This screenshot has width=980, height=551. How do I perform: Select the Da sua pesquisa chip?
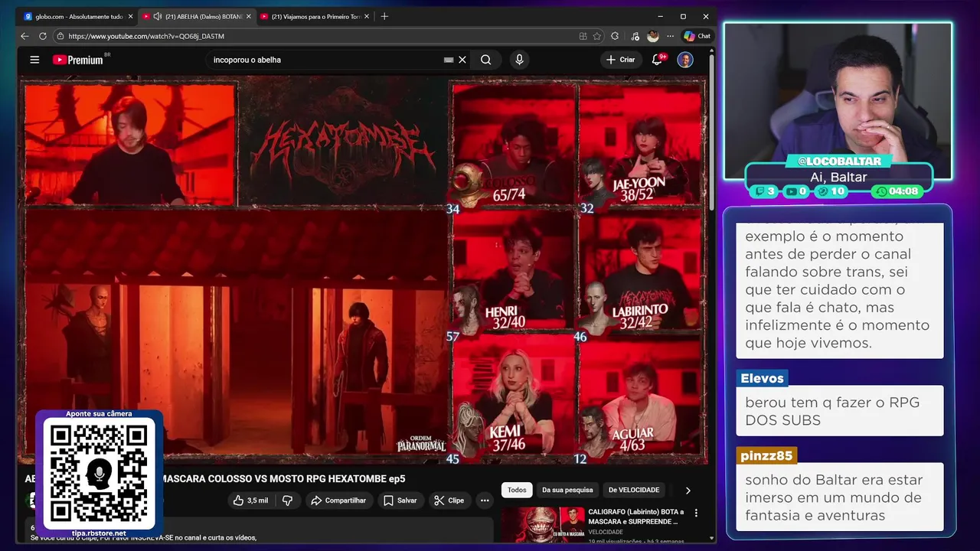point(567,490)
